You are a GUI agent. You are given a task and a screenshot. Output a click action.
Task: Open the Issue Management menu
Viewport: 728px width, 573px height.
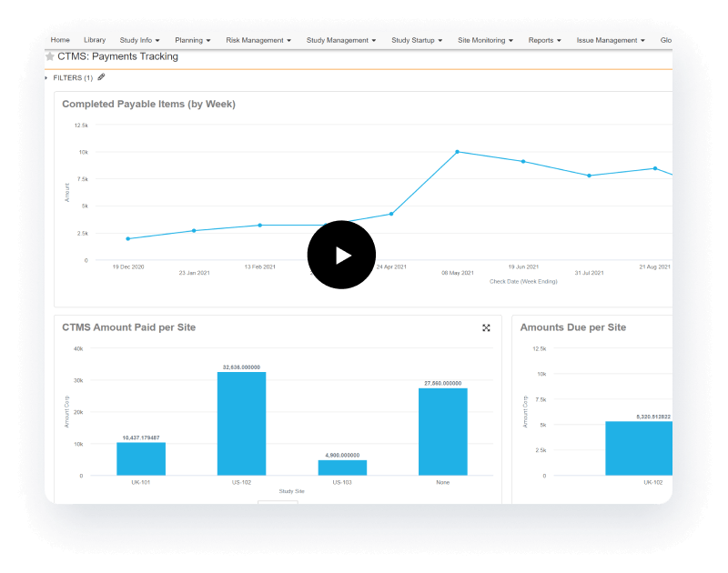pos(611,40)
